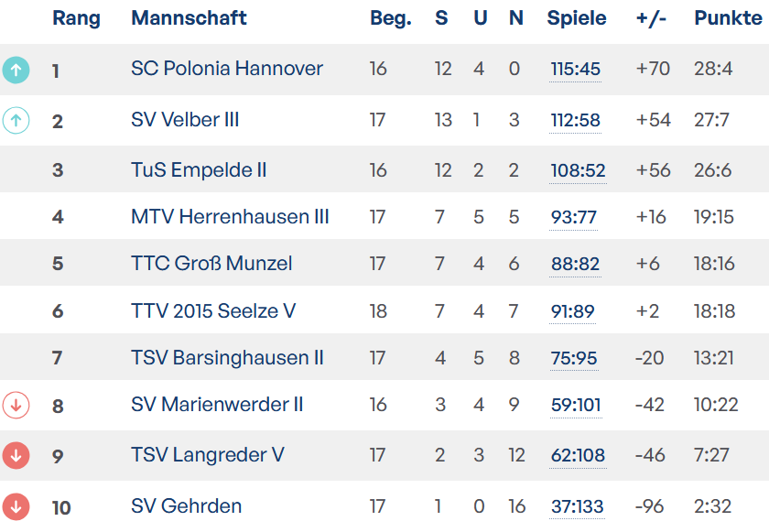Click the red down arrow beside TSV Langreder V
The height and width of the screenshot is (532, 769).
(16, 455)
